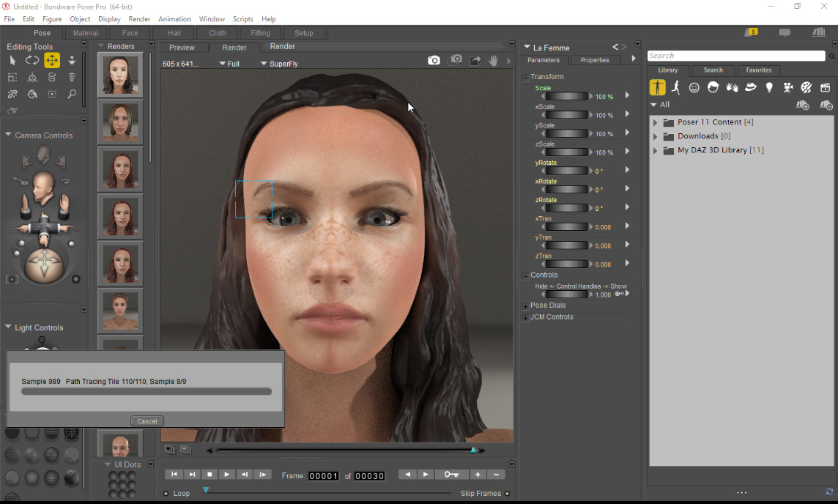The width and height of the screenshot is (838, 504).
Task: Click the library Search input field
Action: tap(736, 56)
